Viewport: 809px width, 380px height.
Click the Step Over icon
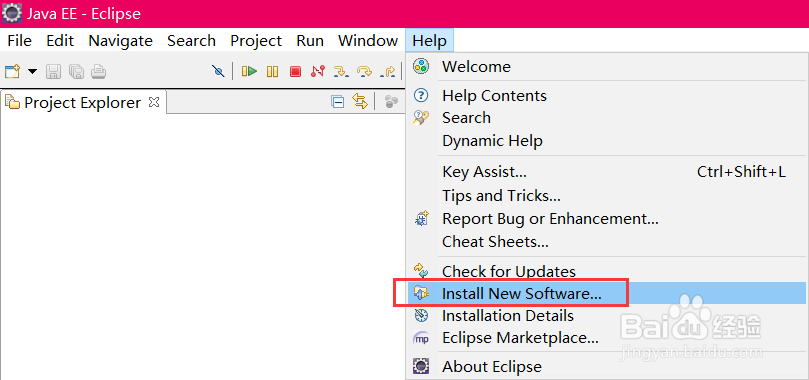(364, 71)
